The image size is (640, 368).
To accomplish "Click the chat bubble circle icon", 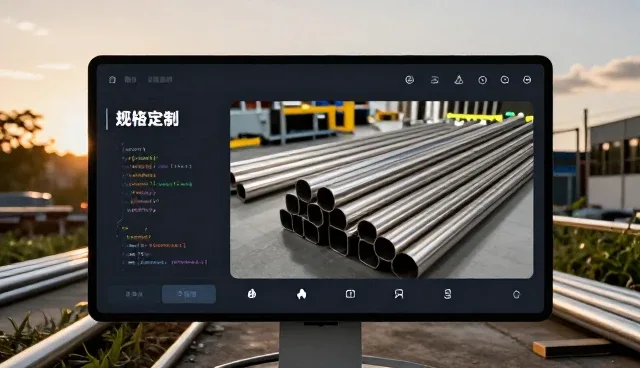I will [505, 80].
